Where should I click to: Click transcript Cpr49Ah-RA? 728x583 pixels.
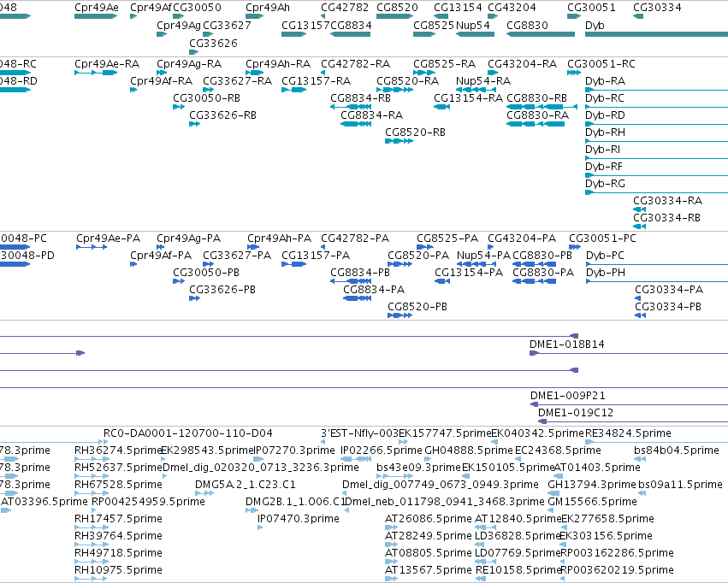[x=254, y=73]
